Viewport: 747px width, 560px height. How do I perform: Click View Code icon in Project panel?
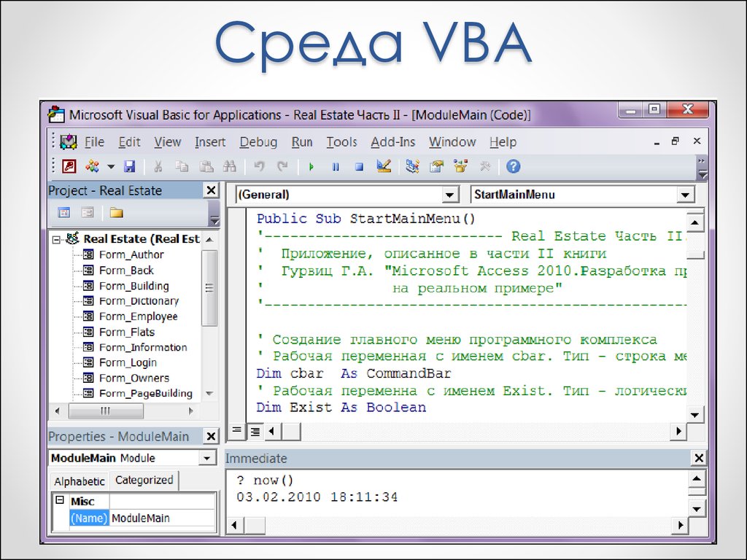pos(64,212)
